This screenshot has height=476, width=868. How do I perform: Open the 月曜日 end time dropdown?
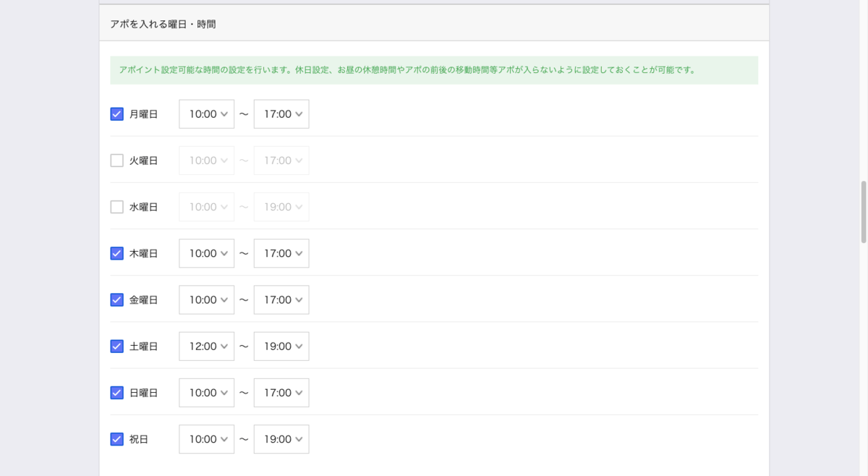tap(281, 114)
